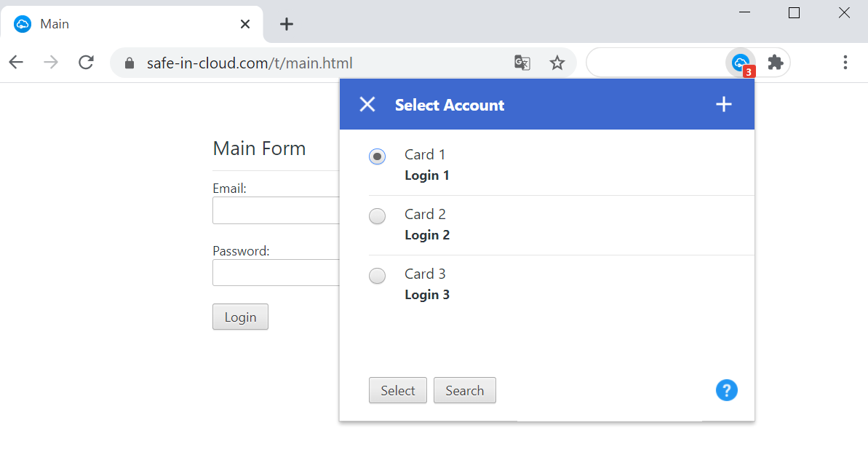Select the Card 1 radio button
The width and height of the screenshot is (868, 460).
[x=377, y=156]
